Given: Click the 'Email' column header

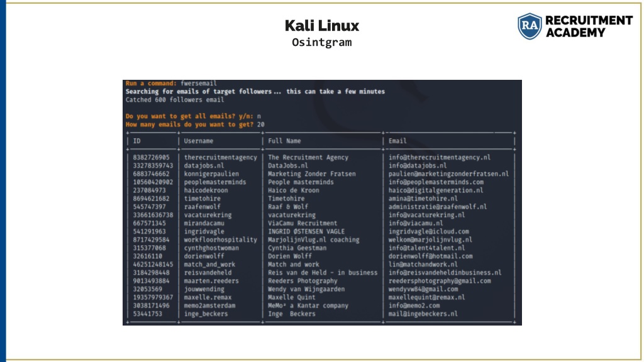Looking at the screenshot, I should click(x=397, y=141).
